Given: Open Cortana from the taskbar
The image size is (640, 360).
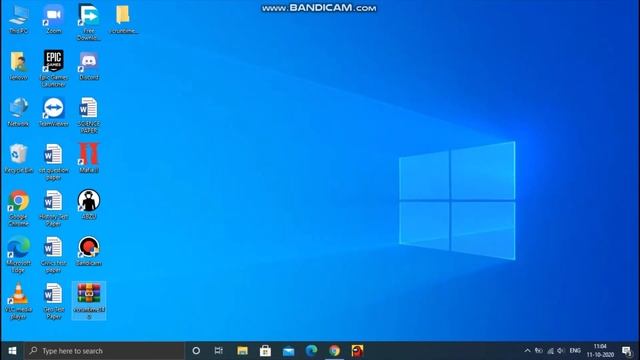Looking at the screenshot, I should click(196, 351).
